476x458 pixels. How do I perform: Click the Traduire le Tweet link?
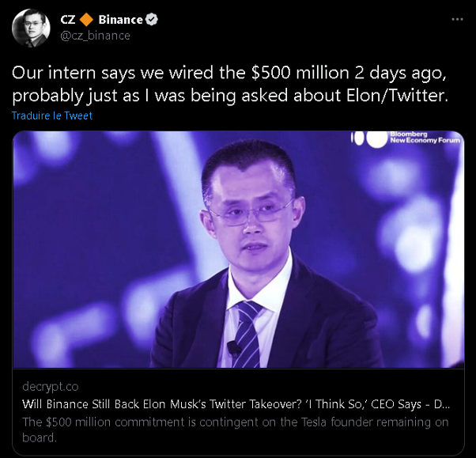(52, 115)
